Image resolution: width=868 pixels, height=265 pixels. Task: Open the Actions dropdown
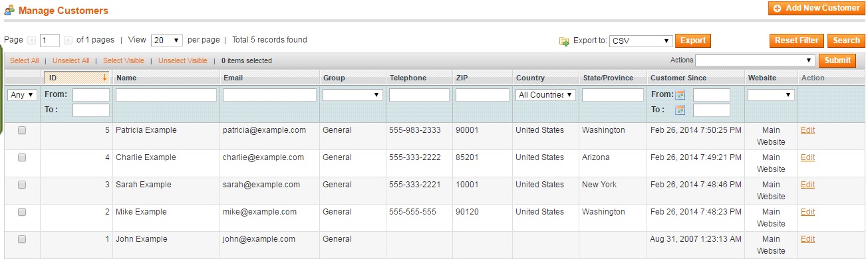[755, 60]
